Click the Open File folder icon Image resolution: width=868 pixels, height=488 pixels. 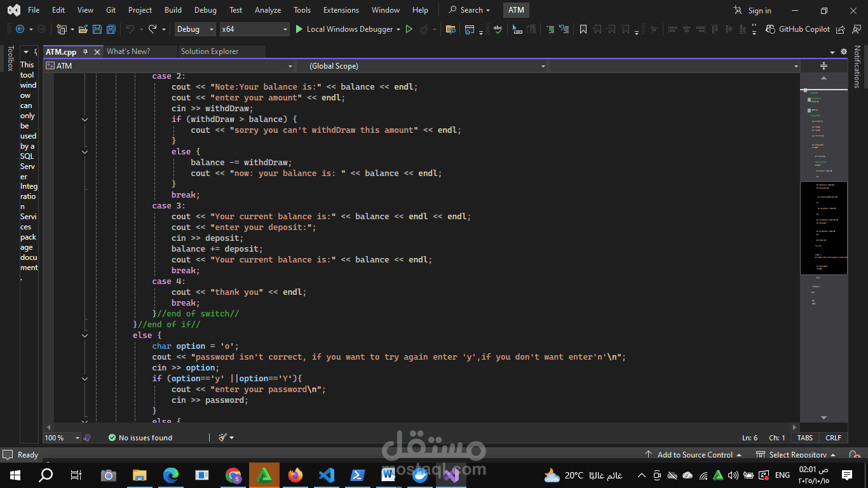[x=84, y=29]
